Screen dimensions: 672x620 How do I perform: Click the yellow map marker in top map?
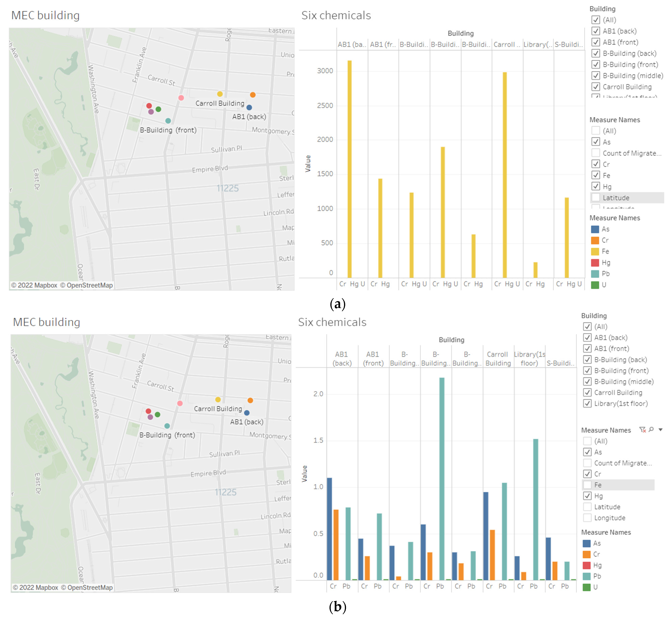220,94
